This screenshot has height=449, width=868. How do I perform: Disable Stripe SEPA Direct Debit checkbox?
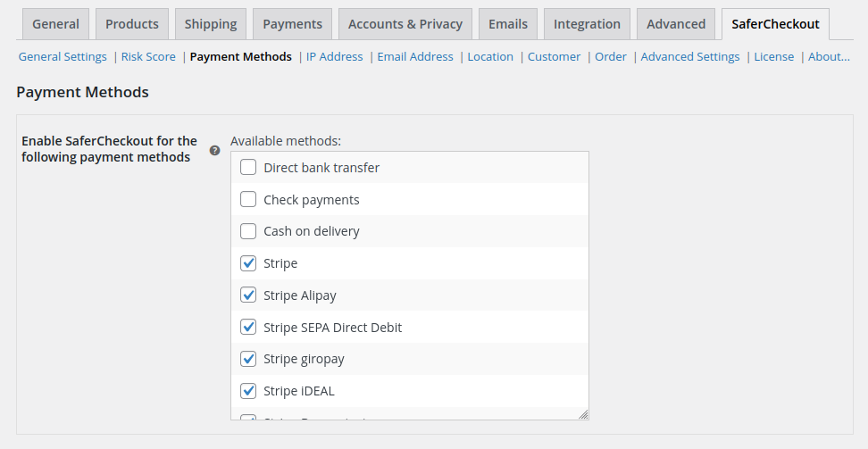248,328
